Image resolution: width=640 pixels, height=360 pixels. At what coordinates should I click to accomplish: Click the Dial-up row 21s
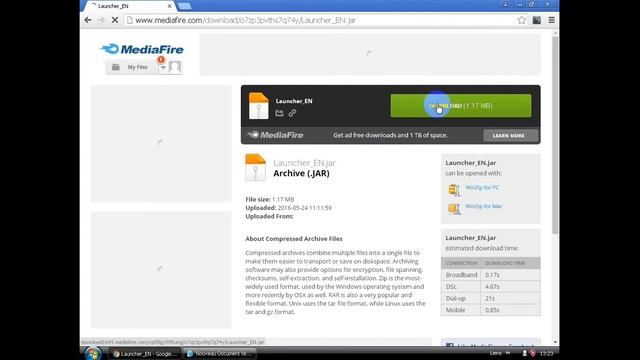click(x=491, y=298)
